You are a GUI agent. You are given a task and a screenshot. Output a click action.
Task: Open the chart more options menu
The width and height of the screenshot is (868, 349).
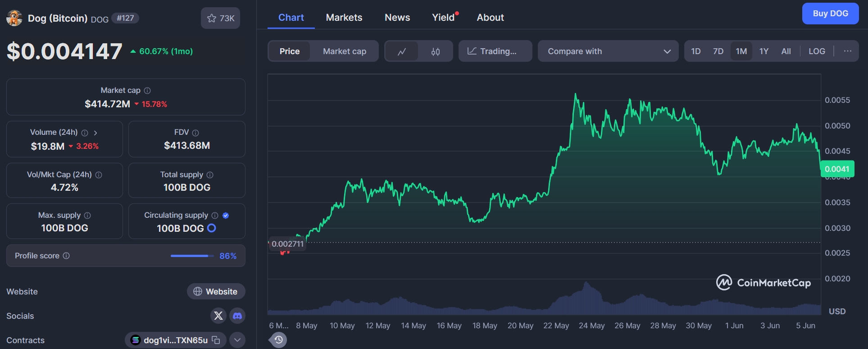[x=847, y=51]
